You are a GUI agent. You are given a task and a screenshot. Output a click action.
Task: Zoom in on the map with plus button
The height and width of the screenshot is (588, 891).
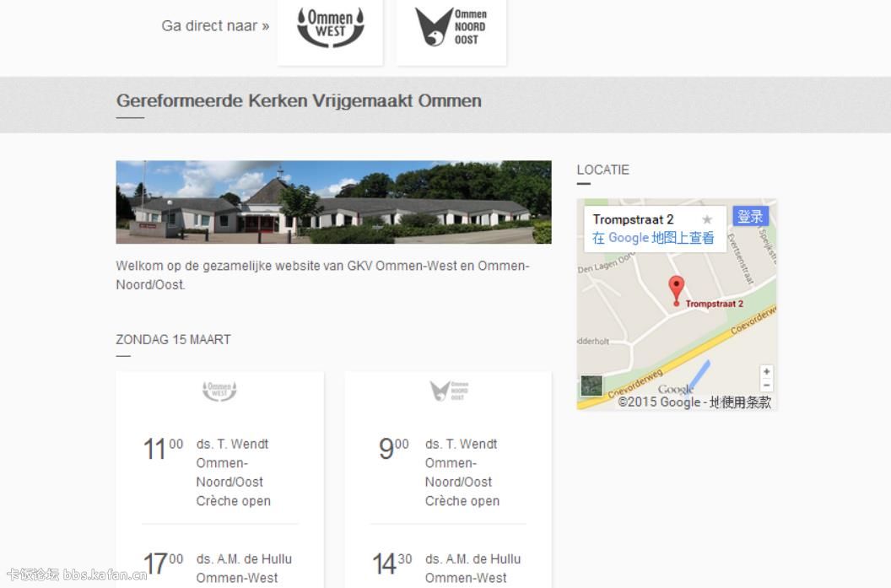tap(767, 371)
